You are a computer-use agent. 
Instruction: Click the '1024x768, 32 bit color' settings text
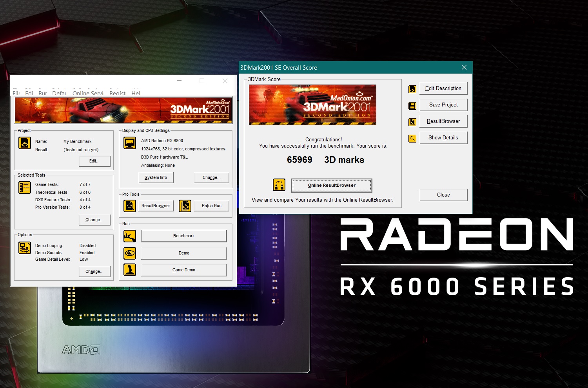click(x=183, y=149)
